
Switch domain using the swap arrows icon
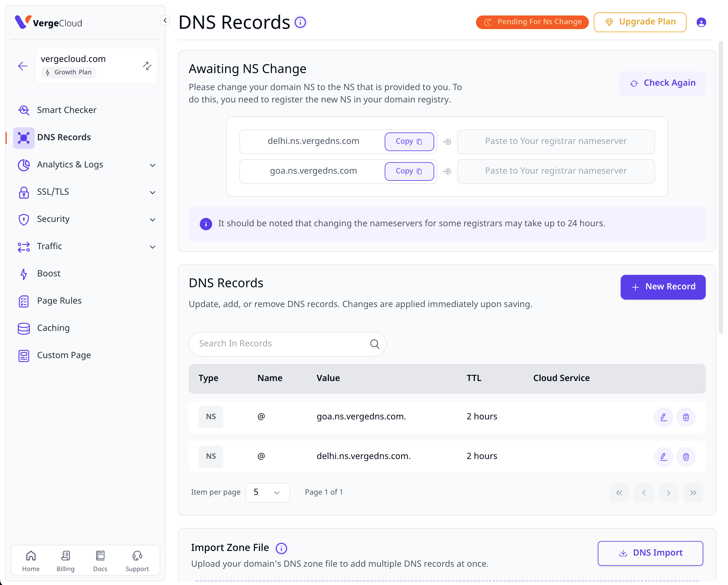147,66
